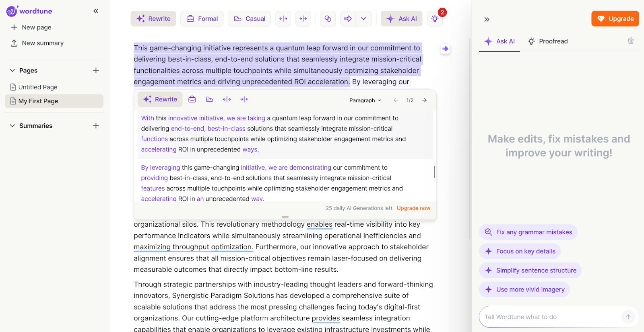The image size is (644, 332).
Task: Click the trash icon to clear chat
Action: 631,41
